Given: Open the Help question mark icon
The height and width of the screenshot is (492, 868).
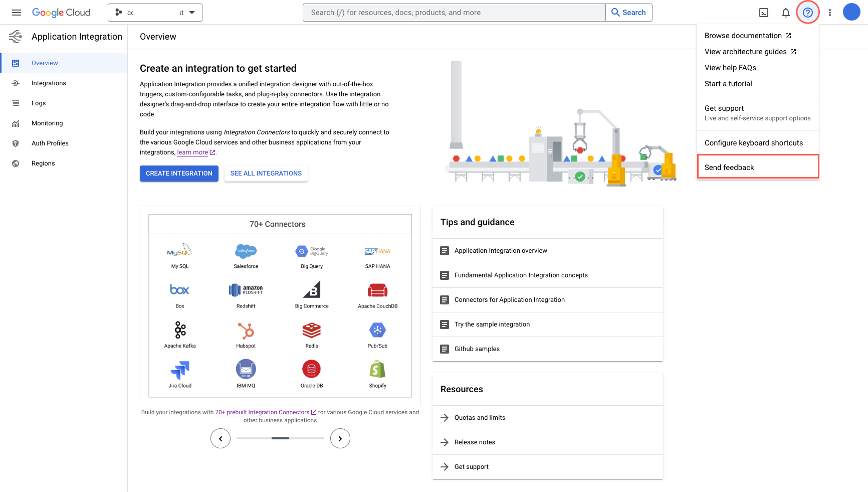Looking at the screenshot, I should [x=807, y=12].
